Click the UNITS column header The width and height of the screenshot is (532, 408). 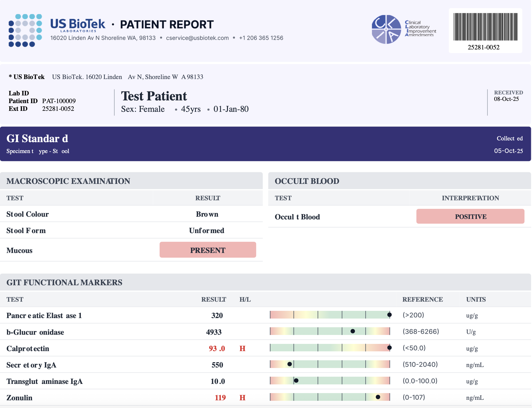(x=476, y=299)
